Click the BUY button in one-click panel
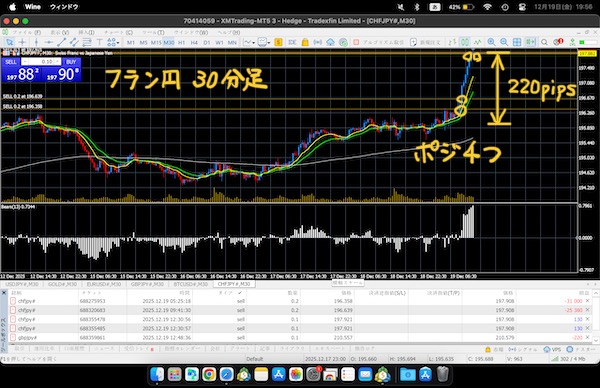 (71, 62)
